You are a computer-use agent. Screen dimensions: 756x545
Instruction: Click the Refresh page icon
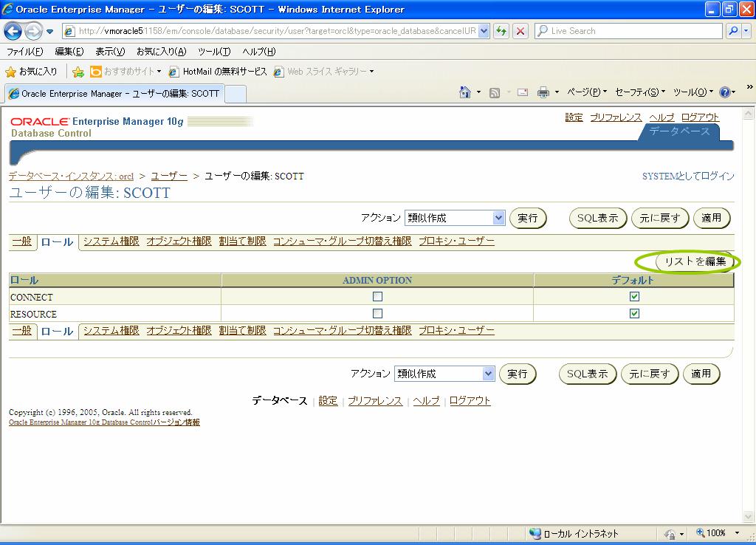point(502,31)
